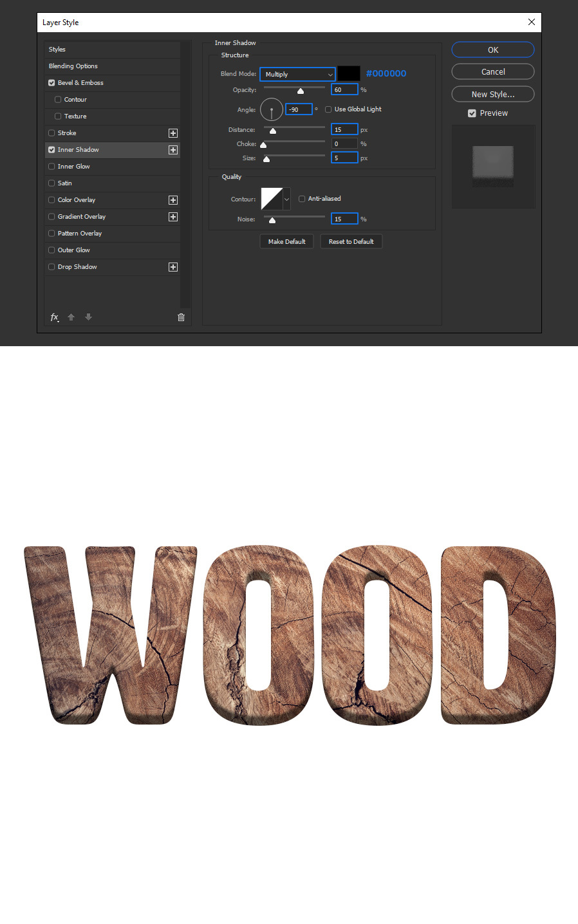This screenshot has width=578, height=924.
Task: Disable the Bevel & Emboss checkbox
Action: (51, 83)
